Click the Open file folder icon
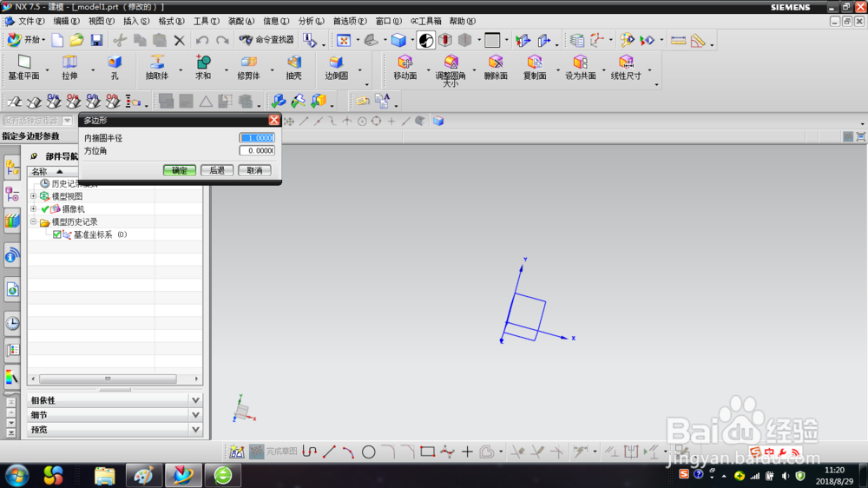868x488 pixels. tap(76, 40)
